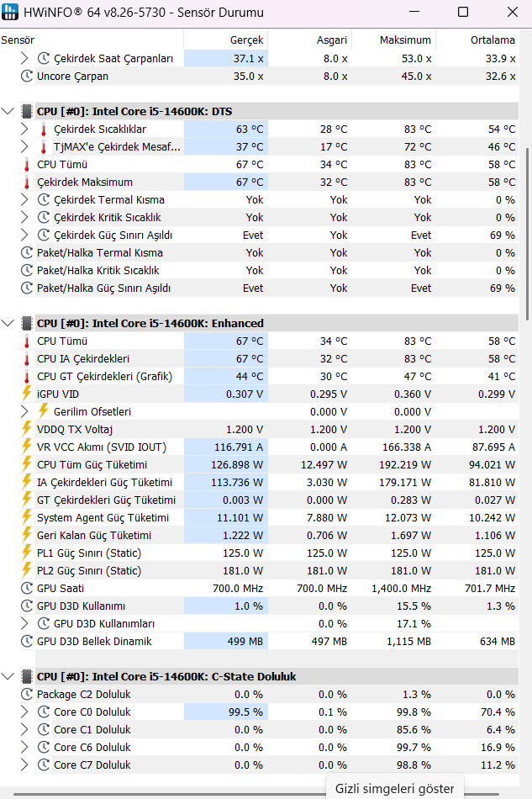Image resolution: width=532 pixels, height=799 pixels.
Task: Click the Gizli simgeleri göster tooltip
Action: [x=394, y=788]
